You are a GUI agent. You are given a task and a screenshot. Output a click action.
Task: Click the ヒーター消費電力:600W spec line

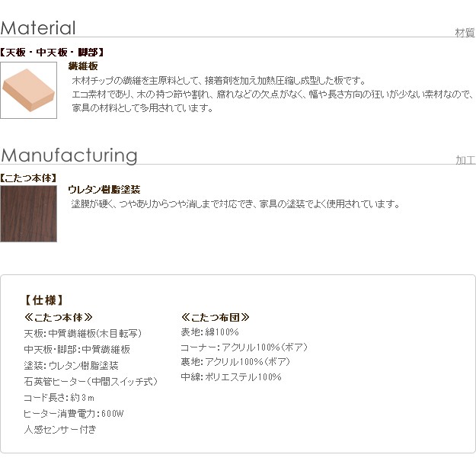click(x=73, y=413)
